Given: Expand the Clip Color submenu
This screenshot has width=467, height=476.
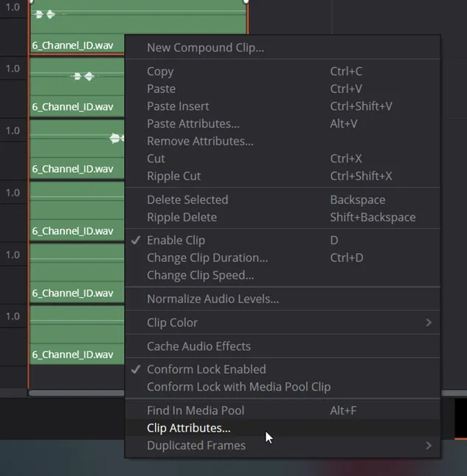Looking at the screenshot, I should tap(283, 322).
